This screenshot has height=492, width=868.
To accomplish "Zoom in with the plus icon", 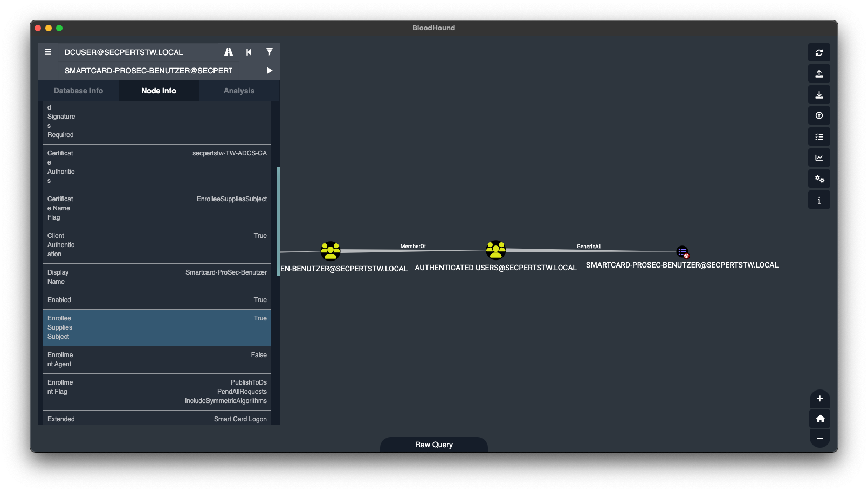I will tap(819, 399).
